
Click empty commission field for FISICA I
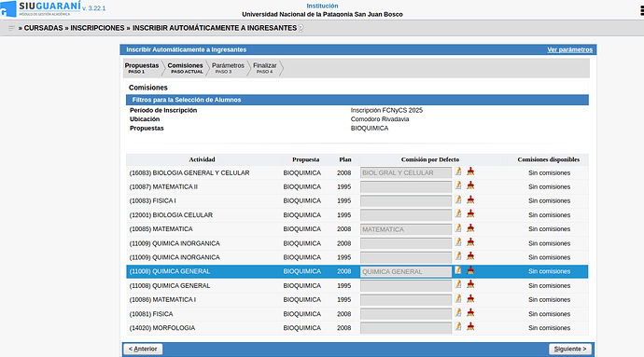[406, 201]
